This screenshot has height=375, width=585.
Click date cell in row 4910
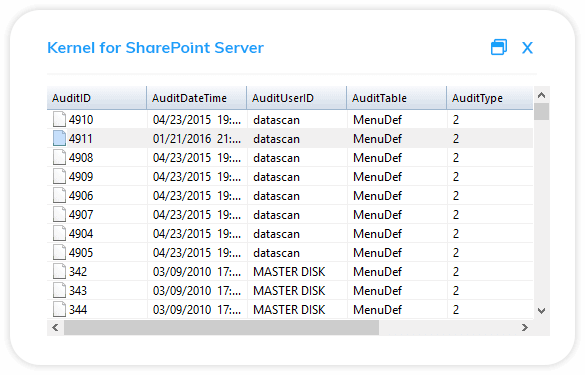197,120
